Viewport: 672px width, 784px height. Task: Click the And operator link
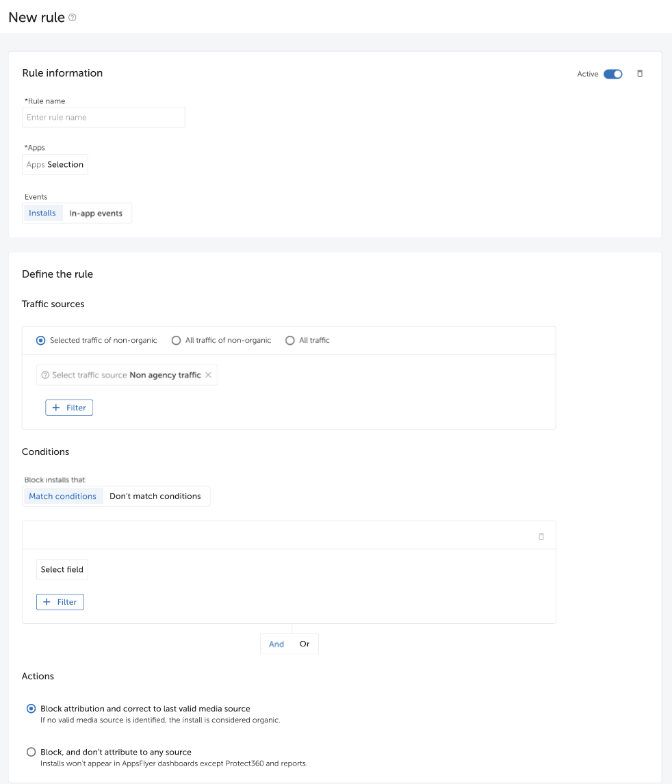click(x=276, y=643)
